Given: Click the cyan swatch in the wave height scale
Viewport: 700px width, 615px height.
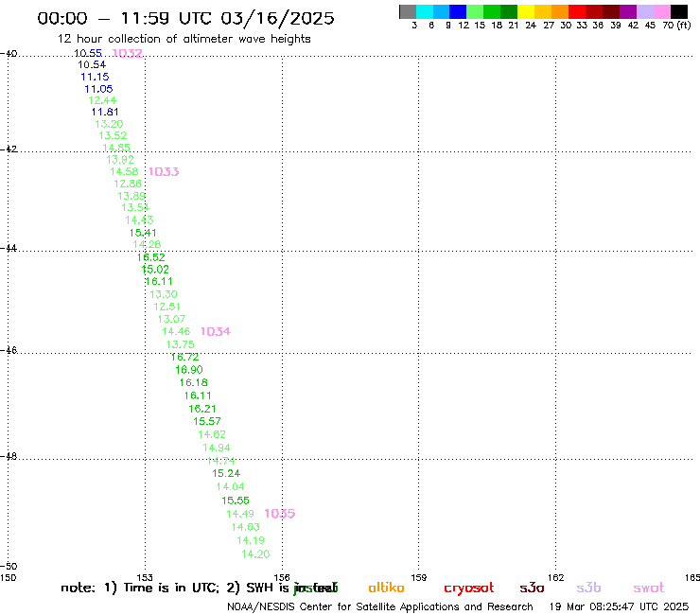Looking at the screenshot, I should (424, 11).
